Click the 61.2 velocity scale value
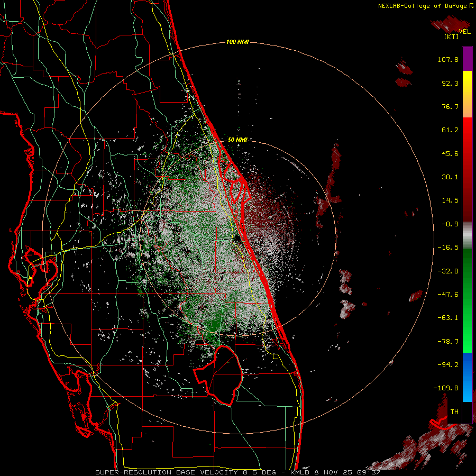Screen dimensions: 476x476 (450, 130)
